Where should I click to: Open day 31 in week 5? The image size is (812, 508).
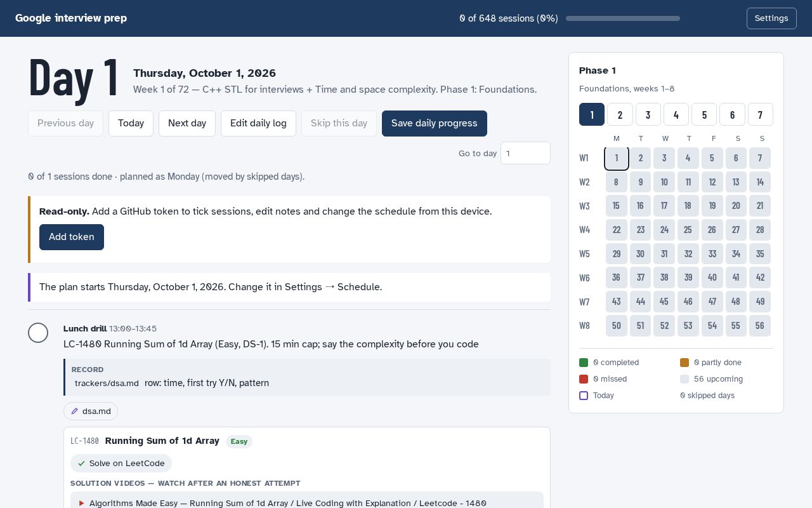pyautogui.click(x=664, y=254)
